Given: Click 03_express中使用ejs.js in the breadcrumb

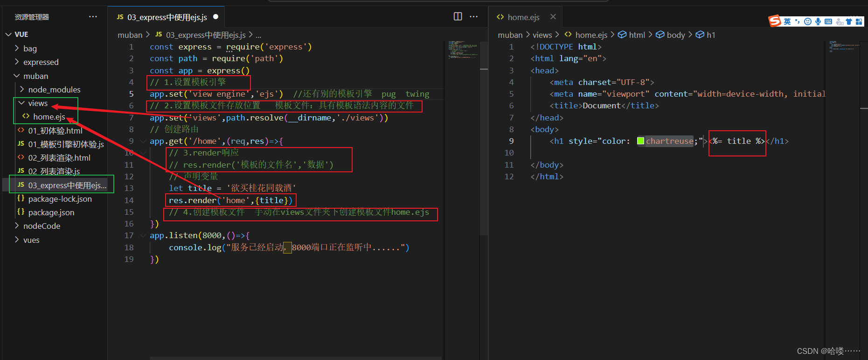Looking at the screenshot, I should click(x=206, y=35).
